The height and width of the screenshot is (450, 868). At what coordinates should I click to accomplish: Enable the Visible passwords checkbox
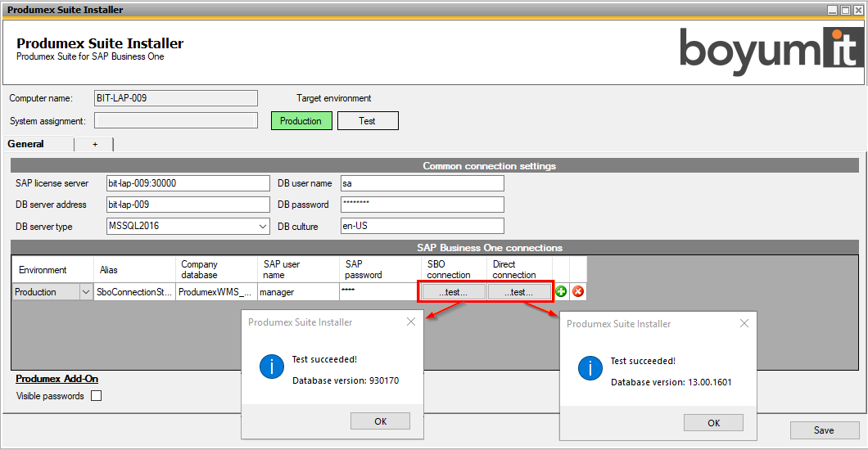[97, 396]
